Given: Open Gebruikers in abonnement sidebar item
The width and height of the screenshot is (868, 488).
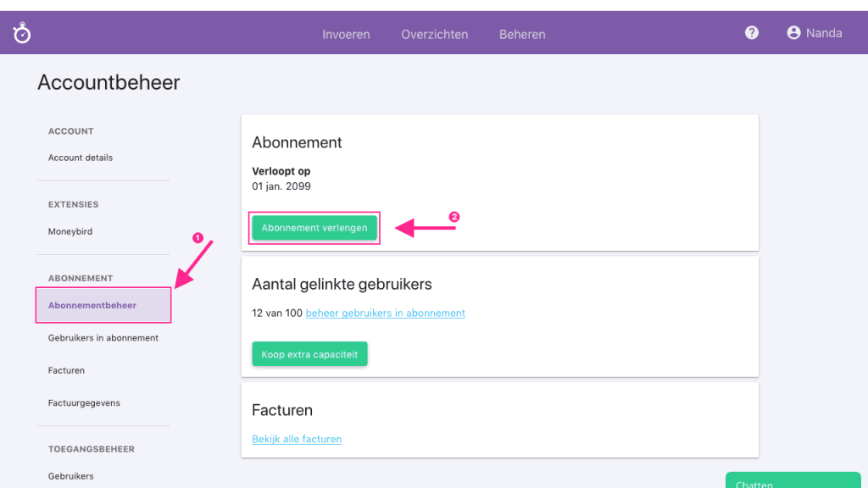Looking at the screenshot, I should pyautogui.click(x=103, y=338).
